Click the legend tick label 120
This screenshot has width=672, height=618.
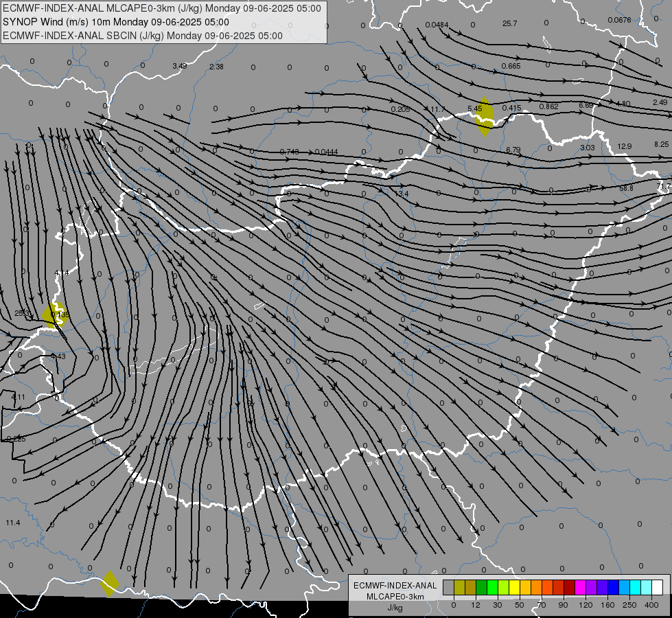point(586,605)
